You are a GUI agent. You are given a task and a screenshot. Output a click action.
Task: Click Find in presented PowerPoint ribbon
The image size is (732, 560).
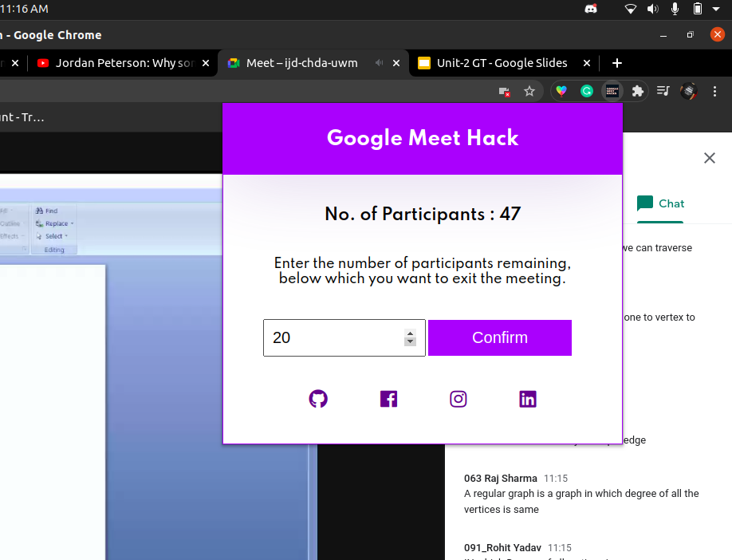click(47, 211)
